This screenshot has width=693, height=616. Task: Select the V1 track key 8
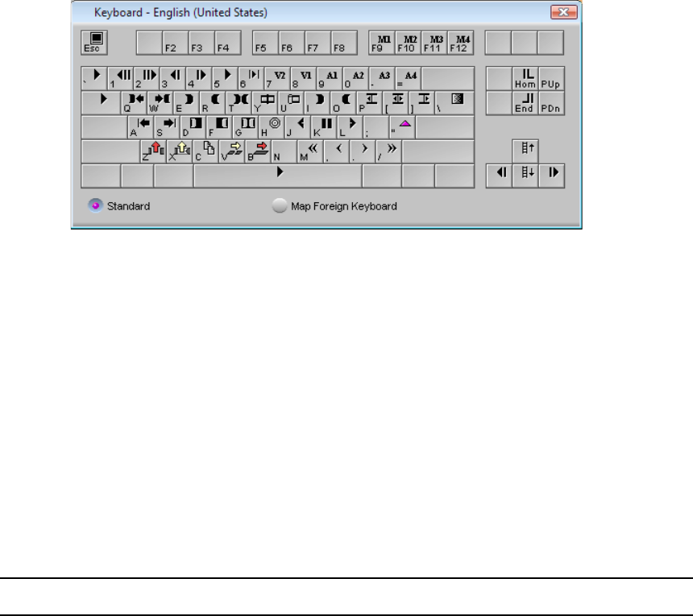303,78
